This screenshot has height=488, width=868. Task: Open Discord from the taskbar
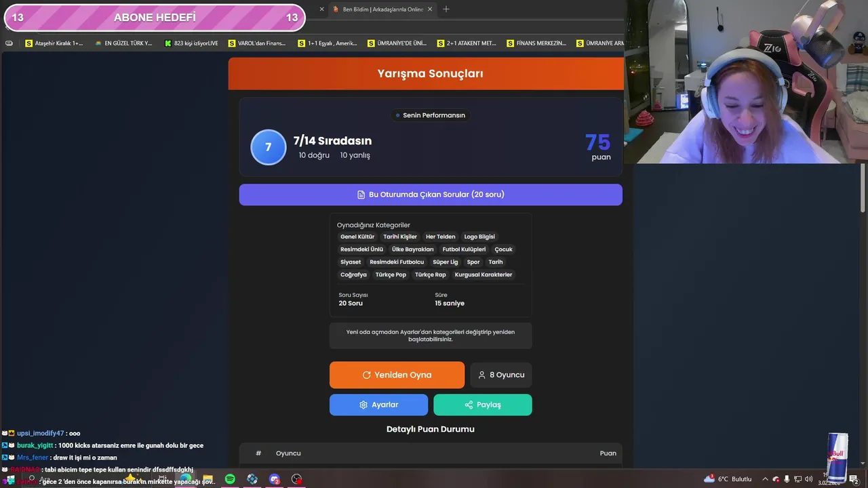(x=274, y=479)
